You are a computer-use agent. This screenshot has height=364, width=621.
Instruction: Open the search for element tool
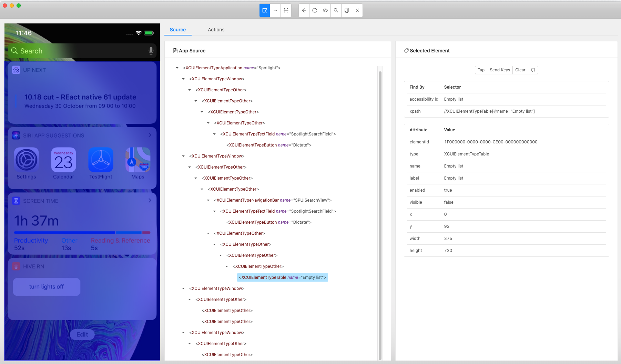click(336, 10)
